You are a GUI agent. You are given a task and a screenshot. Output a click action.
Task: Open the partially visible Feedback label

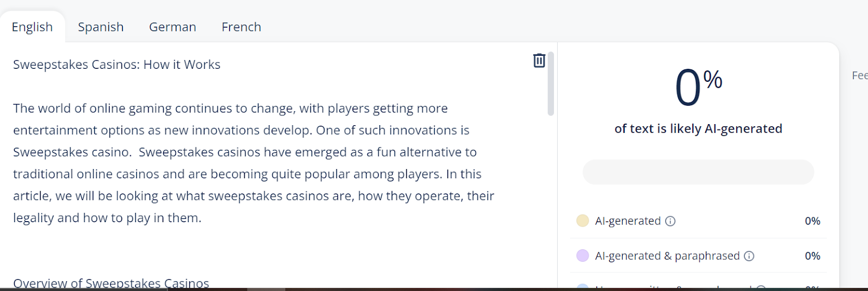(x=860, y=75)
